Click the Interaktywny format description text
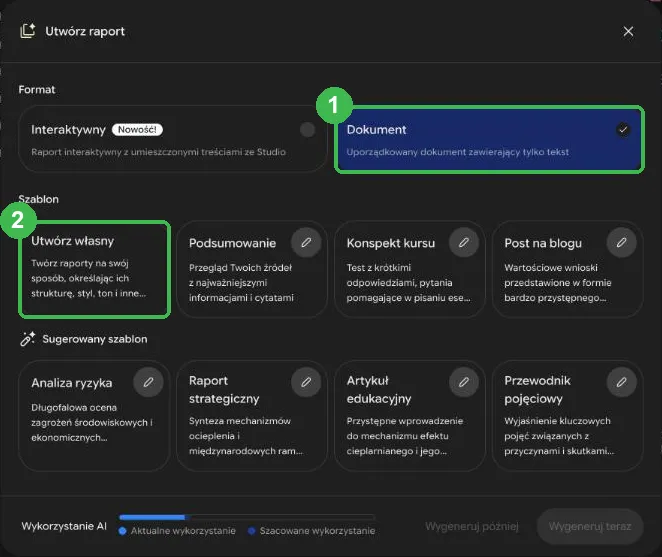 tap(158, 152)
